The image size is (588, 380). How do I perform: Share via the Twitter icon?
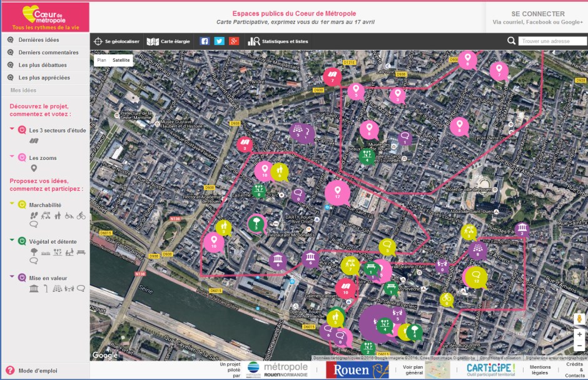[x=219, y=41]
